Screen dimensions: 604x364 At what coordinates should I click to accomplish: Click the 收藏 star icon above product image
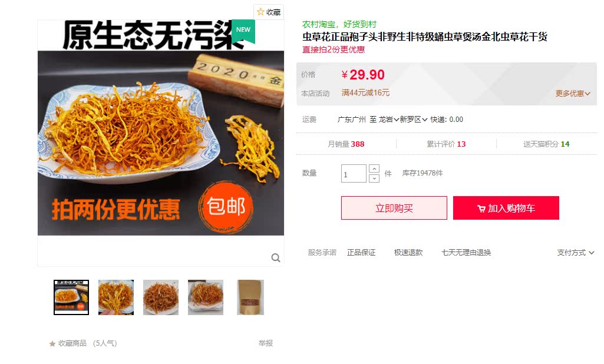click(261, 12)
